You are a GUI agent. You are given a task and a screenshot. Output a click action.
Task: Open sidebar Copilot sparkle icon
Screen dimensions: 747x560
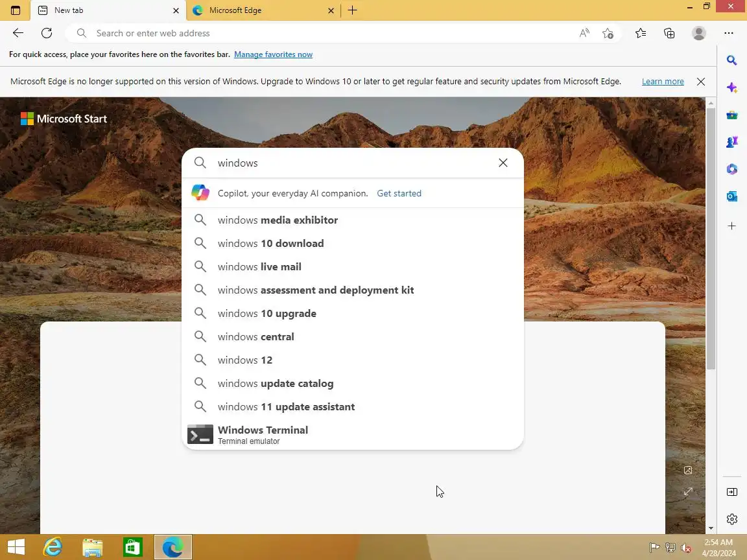731,87
